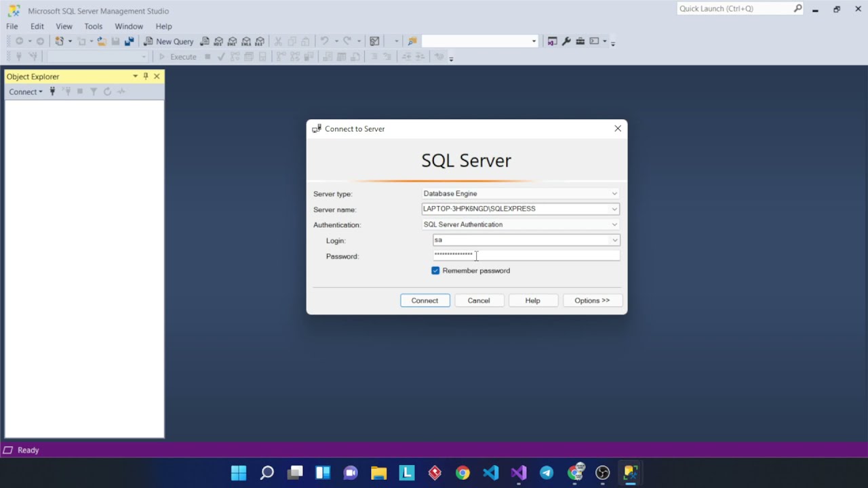The image size is (868, 488).
Task: Click the Properties wrench icon
Action: (566, 41)
